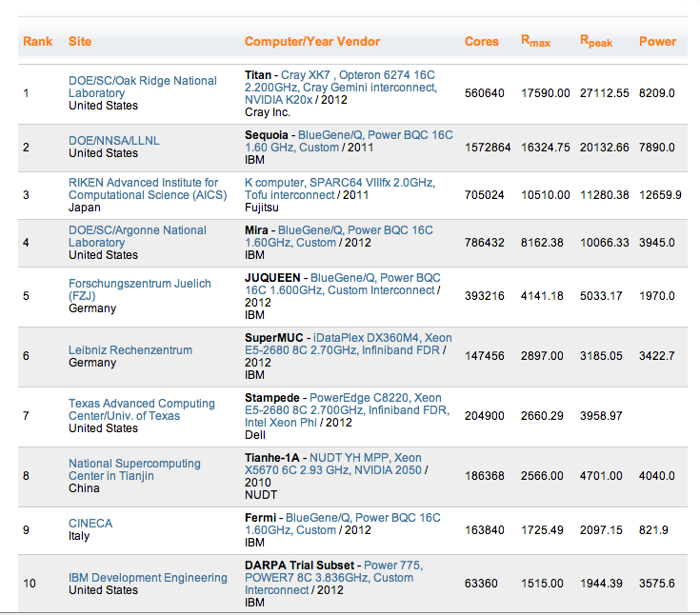Open Texas Advanced Computing Center site link

pos(142,409)
